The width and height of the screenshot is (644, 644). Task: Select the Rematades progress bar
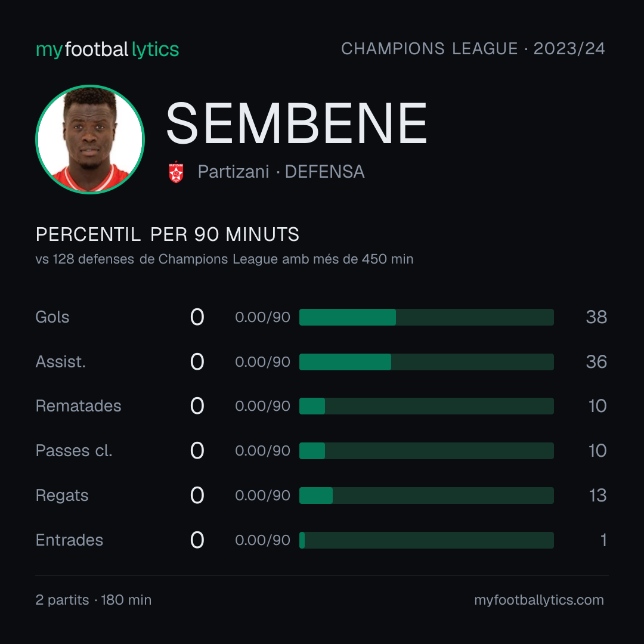(x=426, y=406)
